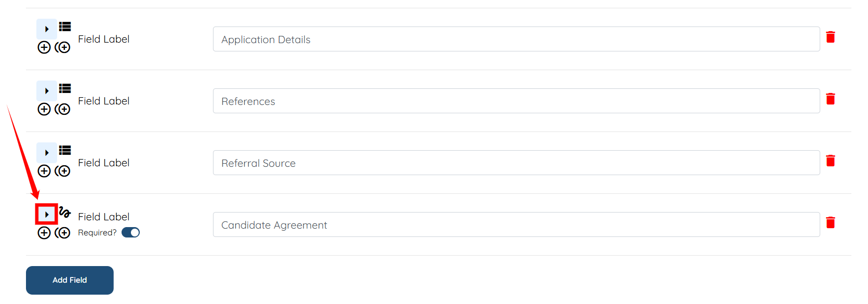
Task: Click plain plus circle in References row
Action: [x=44, y=109]
